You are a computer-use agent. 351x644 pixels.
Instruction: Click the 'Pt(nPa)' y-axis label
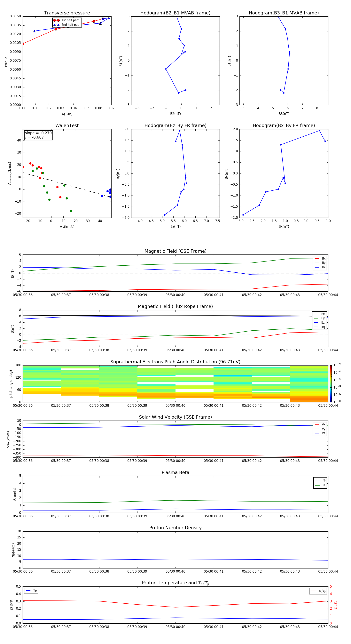click(6, 61)
